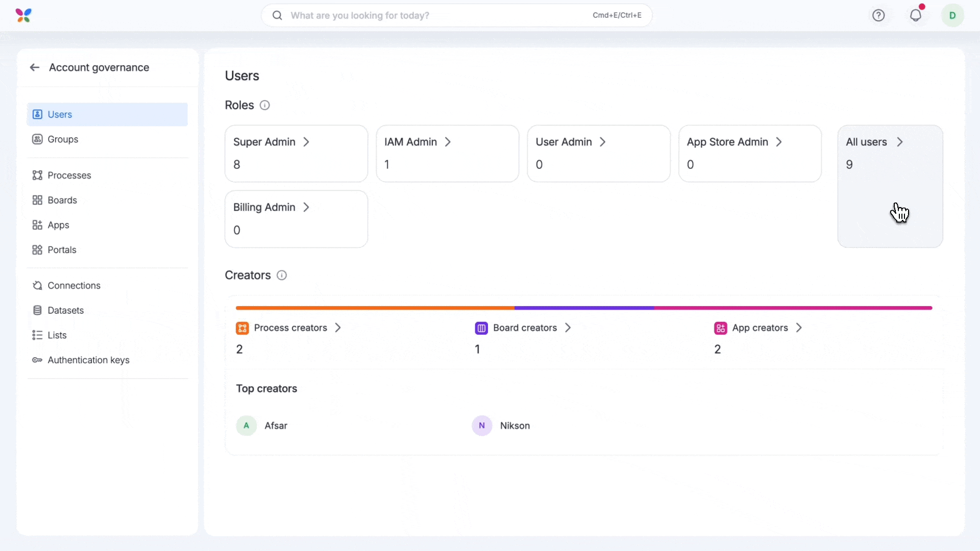The image size is (980, 551).
Task: Open Processes in the sidebar
Action: (69, 175)
